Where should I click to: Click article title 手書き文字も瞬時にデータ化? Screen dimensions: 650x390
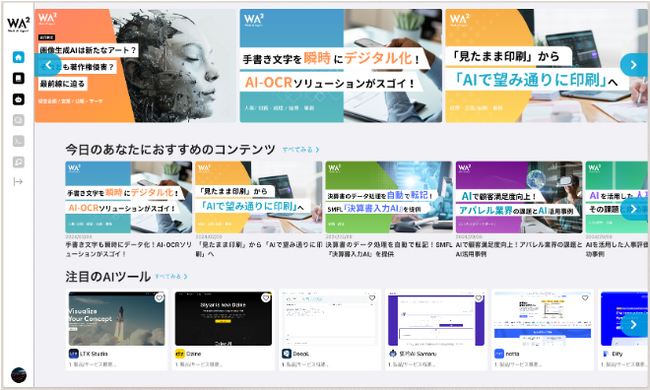pos(129,249)
